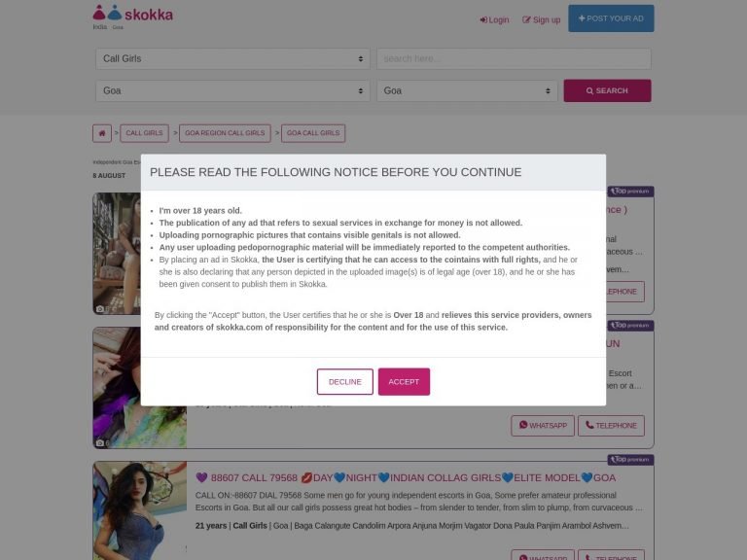
Task: Select the Goa Call Girls breadcrumb
Action: 313,133
